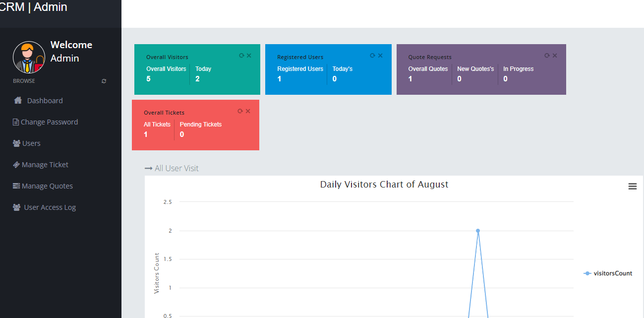The height and width of the screenshot is (318, 644).
Task: Refresh the Quote Requests card
Action: click(547, 56)
